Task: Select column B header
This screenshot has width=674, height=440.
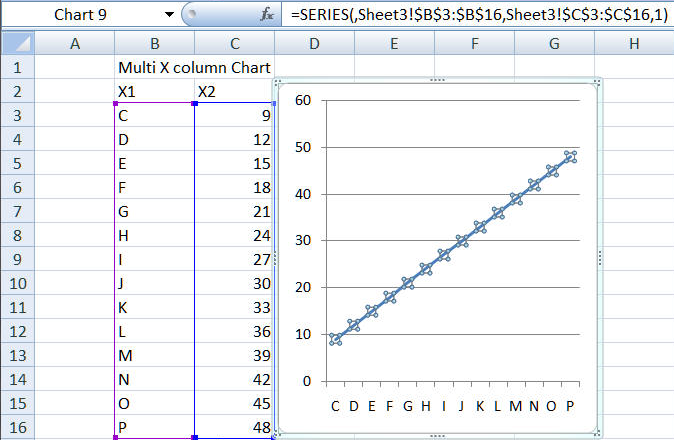Action: 154,43
